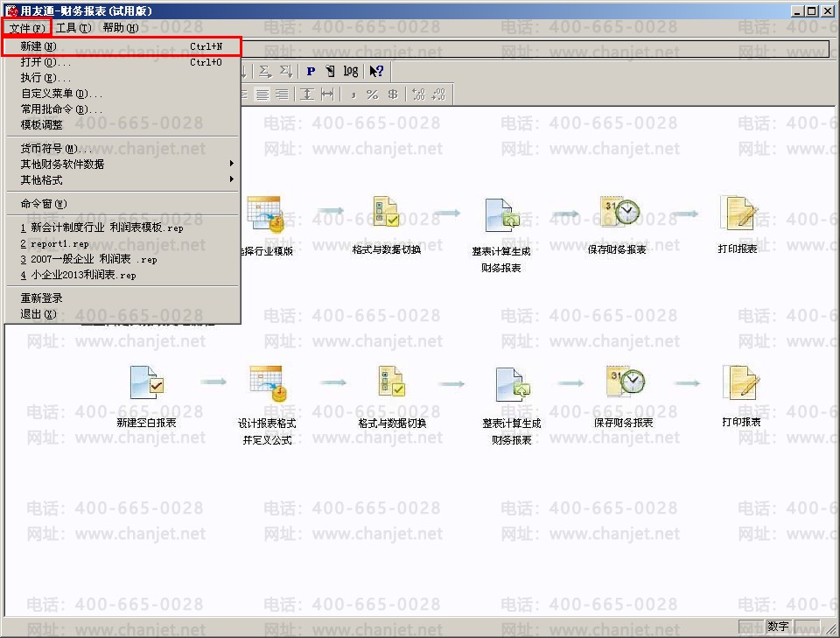This screenshot has width=840, height=638.
Task: Choose 新建 from the file menu
Action: click(122, 46)
